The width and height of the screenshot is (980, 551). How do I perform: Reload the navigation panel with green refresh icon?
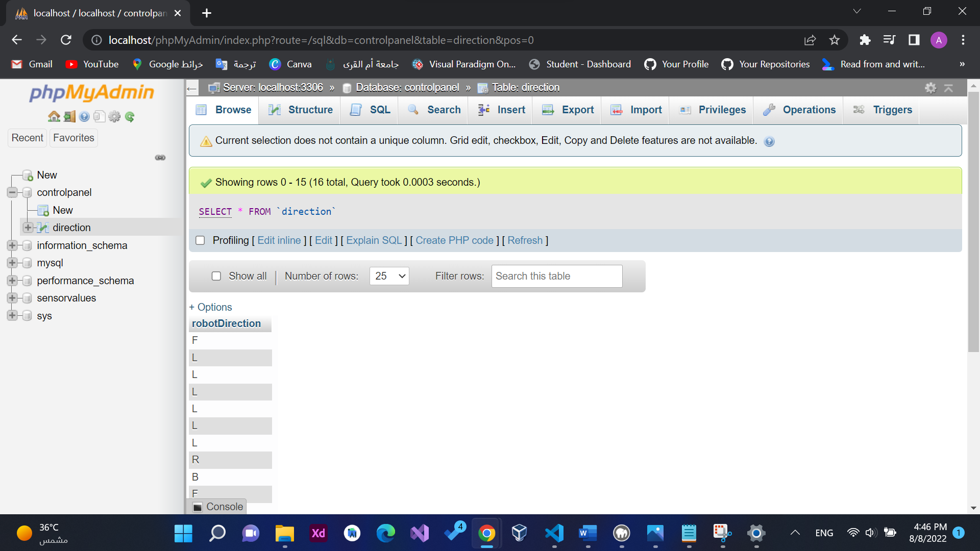[x=129, y=116]
